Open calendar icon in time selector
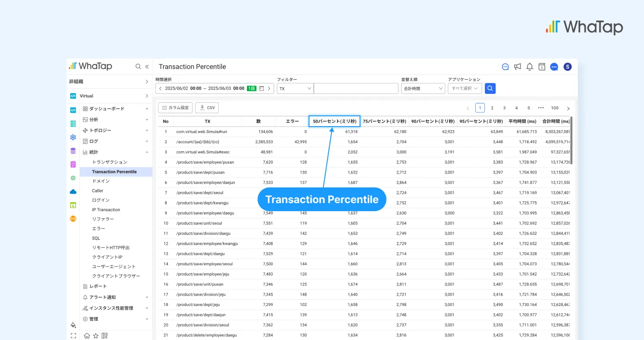This screenshot has height=340, width=644. tap(262, 89)
